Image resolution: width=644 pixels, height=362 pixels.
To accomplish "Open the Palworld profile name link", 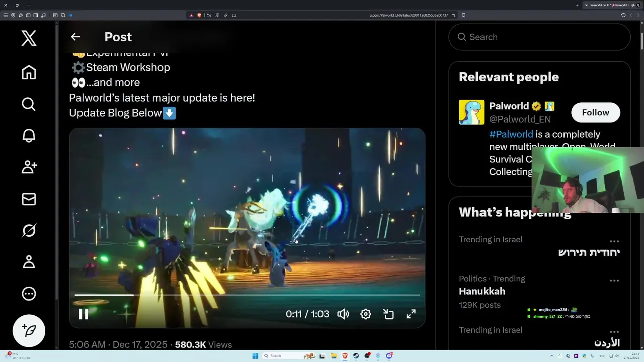I will click(509, 106).
